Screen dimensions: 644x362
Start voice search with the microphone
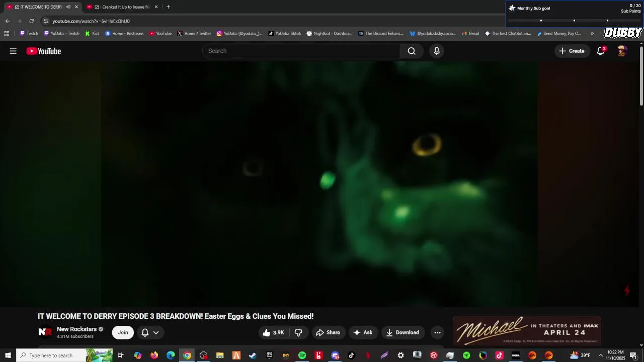pos(437,51)
